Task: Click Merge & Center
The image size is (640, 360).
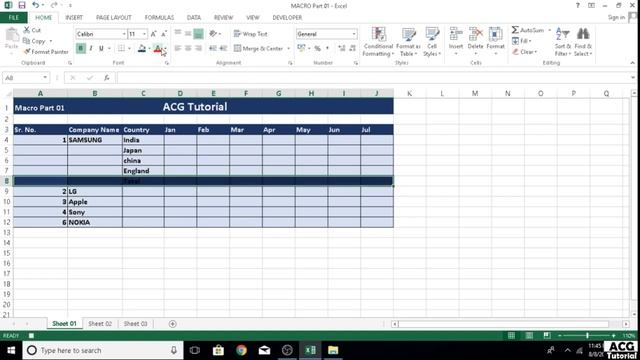Action: click(x=258, y=49)
